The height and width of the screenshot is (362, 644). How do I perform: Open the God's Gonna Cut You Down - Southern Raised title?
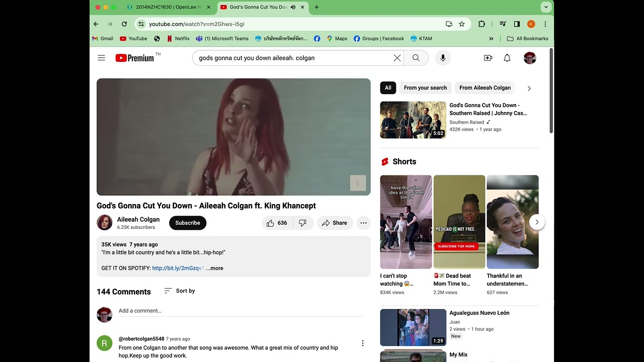click(489, 109)
